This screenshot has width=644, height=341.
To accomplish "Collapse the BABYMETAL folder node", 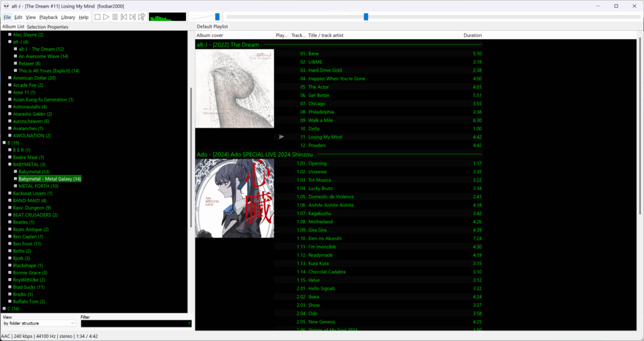I will pyautogui.click(x=10, y=164).
